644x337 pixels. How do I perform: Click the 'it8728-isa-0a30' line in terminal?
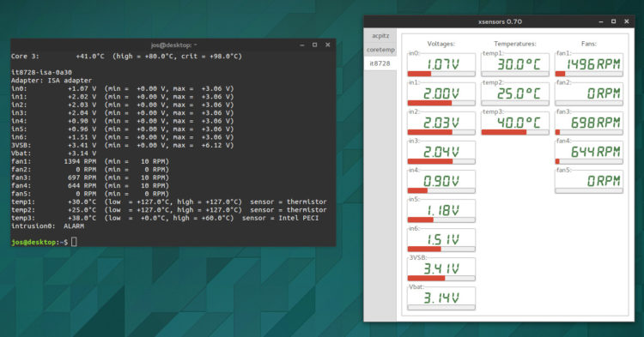[41, 73]
